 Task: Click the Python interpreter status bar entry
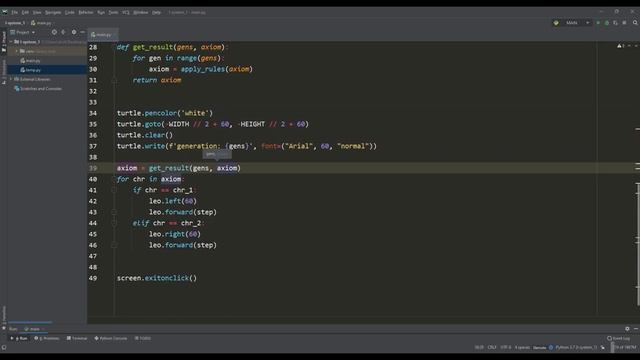coord(576,347)
